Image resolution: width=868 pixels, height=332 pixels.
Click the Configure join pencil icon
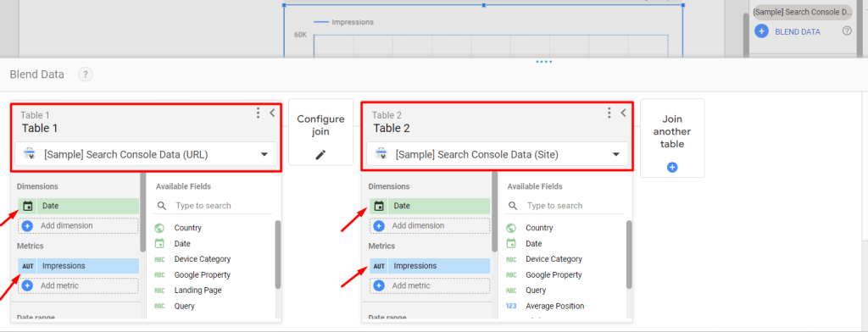tap(320, 155)
